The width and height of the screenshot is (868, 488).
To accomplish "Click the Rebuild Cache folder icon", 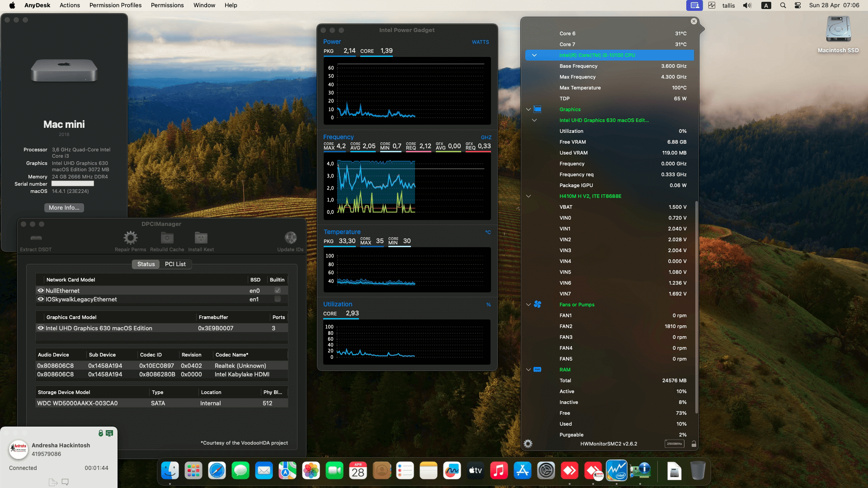I will coord(167,237).
